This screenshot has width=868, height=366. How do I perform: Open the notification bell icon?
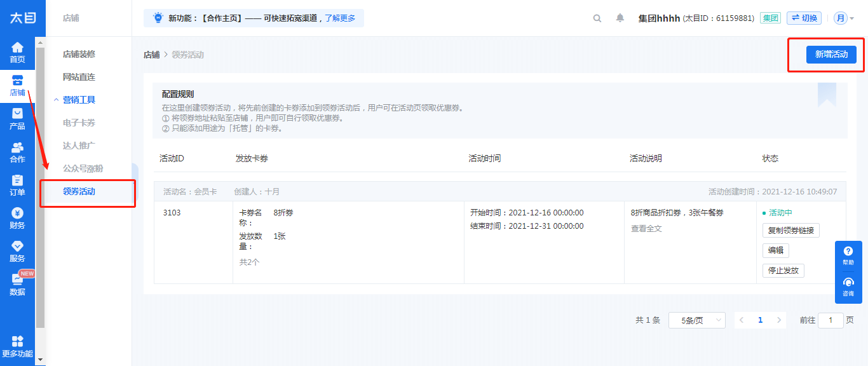point(620,18)
